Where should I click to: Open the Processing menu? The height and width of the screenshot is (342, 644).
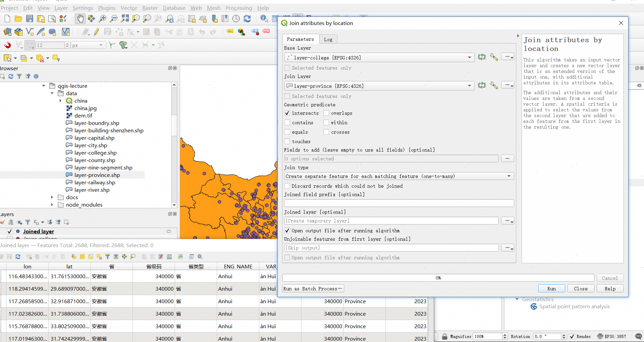[238, 8]
